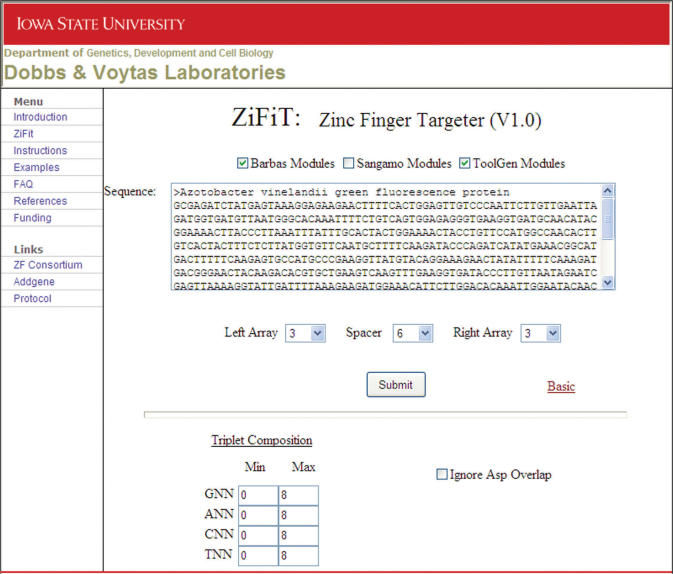The width and height of the screenshot is (673, 574).
Task: Enable Ignore Asp Overlap checkbox
Action: (x=442, y=474)
